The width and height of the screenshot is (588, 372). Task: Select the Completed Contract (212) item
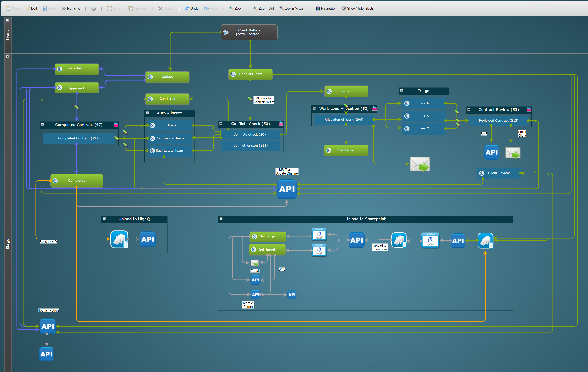(x=79, y=139)
